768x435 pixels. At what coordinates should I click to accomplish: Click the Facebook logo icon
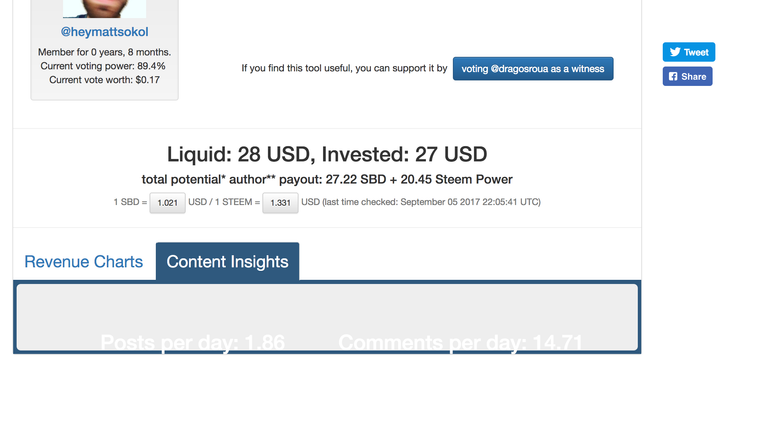tap(673, 76)
